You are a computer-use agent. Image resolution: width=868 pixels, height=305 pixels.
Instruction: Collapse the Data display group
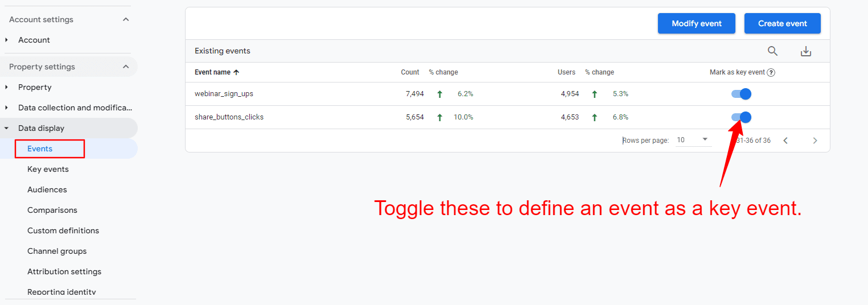7,128
